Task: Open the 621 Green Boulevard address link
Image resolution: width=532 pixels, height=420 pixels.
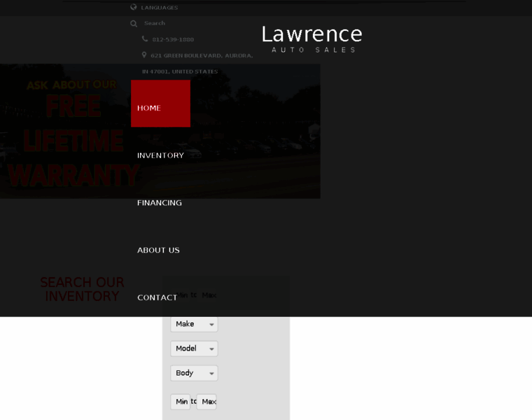Action: pyautogui.click(x=197, y=64)
